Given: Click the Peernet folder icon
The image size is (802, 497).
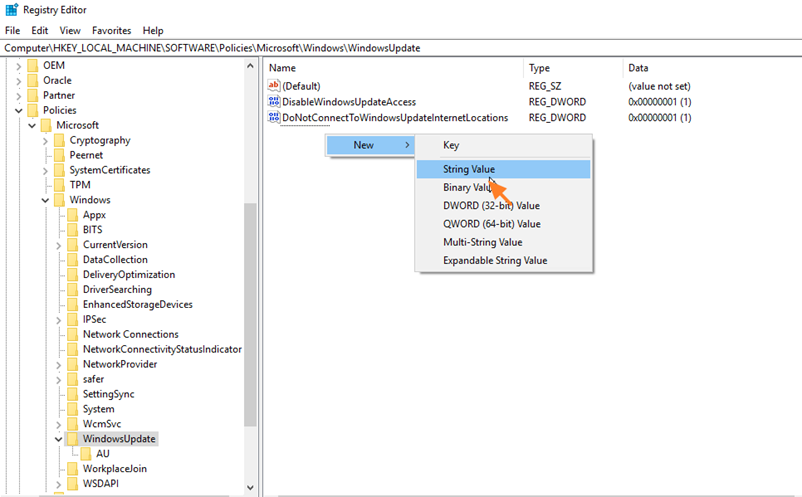Looking at the screenshot, I should [59, 155].
